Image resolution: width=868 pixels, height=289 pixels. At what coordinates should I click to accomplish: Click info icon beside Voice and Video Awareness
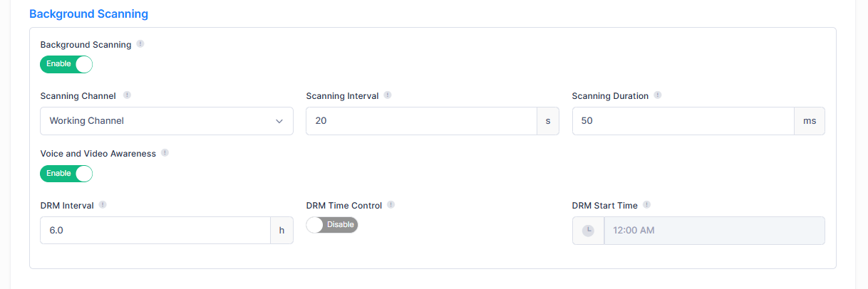pos(165,153)
